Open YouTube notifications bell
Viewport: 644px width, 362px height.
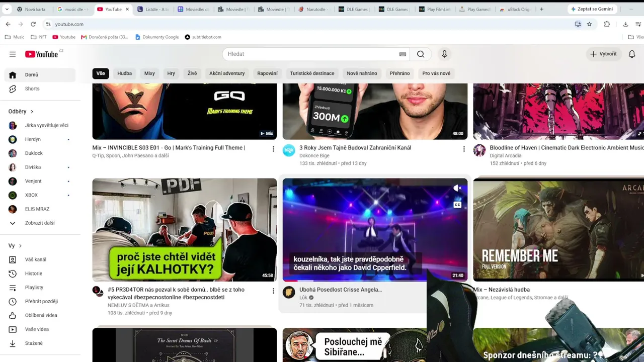632,54
